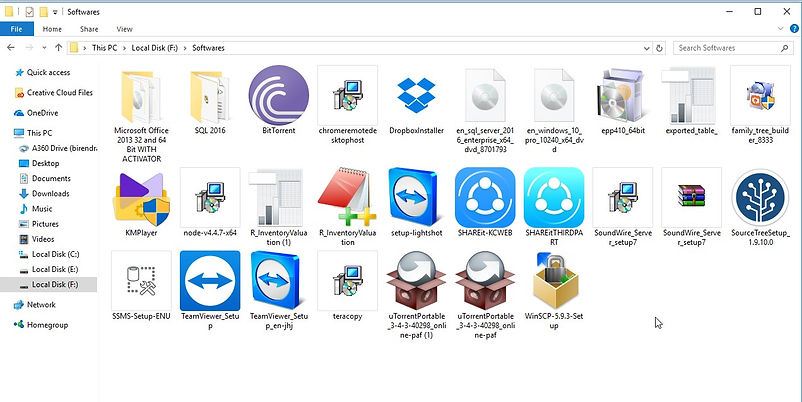
Task: Select the SHAREit-KCWEB installer icon
Action: 485,197
